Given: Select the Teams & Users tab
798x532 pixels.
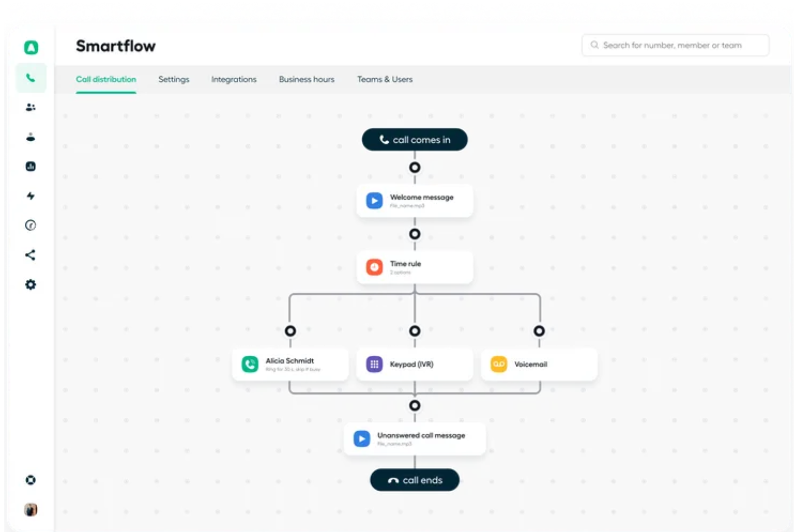Looking at the screenshot, I should pyautogui.click(x=384, y=79).
